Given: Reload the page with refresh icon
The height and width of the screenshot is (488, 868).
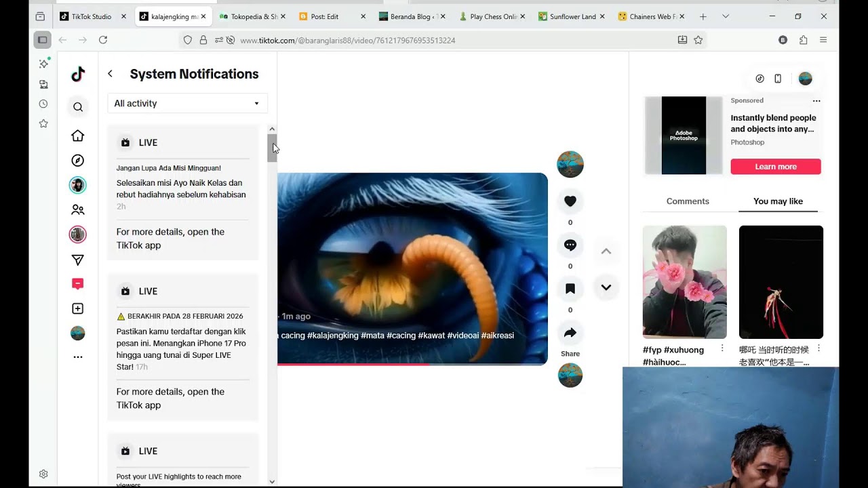Looking at the screenshot, I should pos(103,40).
